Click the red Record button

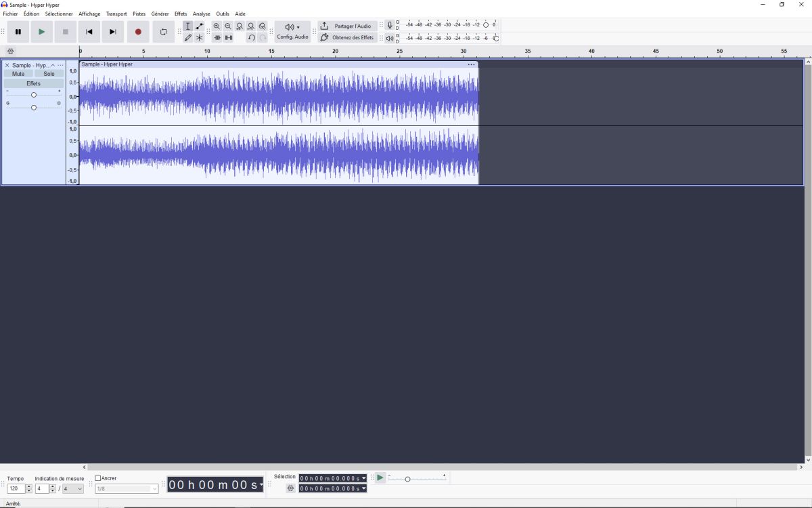point(138,32)
